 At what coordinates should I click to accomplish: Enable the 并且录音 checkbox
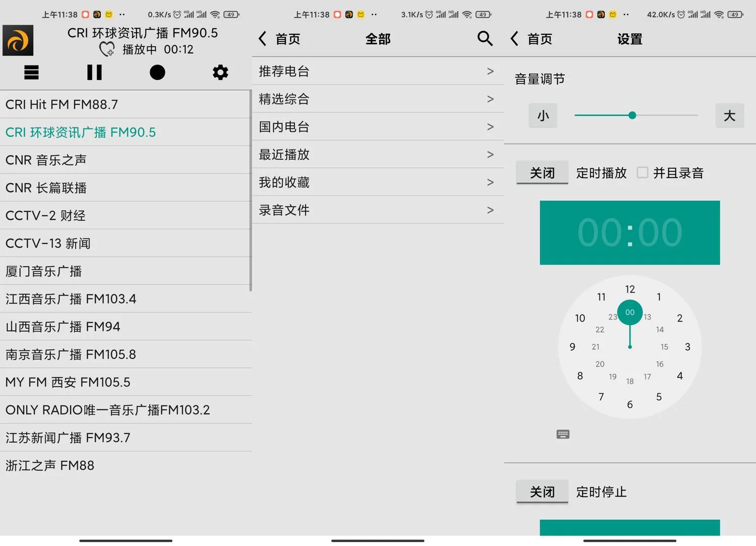coord(643,172)
